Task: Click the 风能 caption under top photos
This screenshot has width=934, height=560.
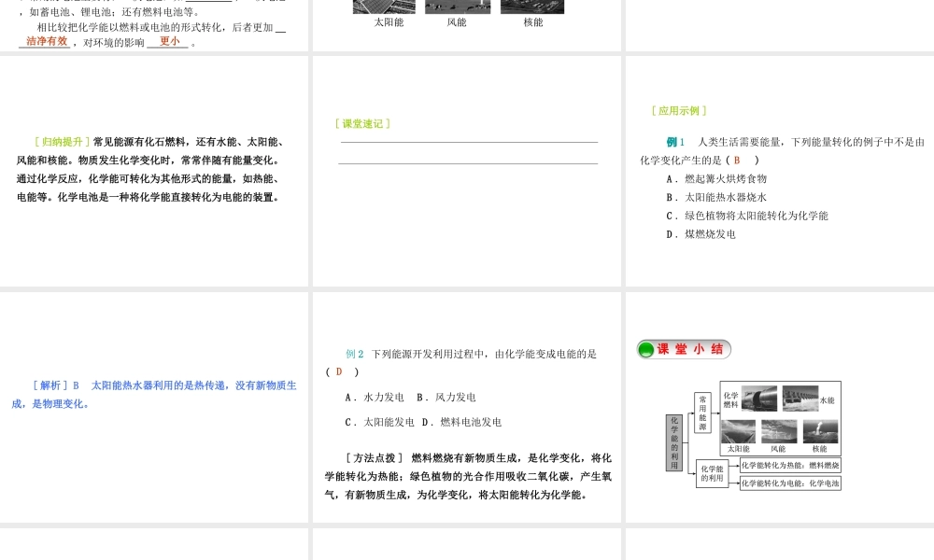Action: (457, 22)
